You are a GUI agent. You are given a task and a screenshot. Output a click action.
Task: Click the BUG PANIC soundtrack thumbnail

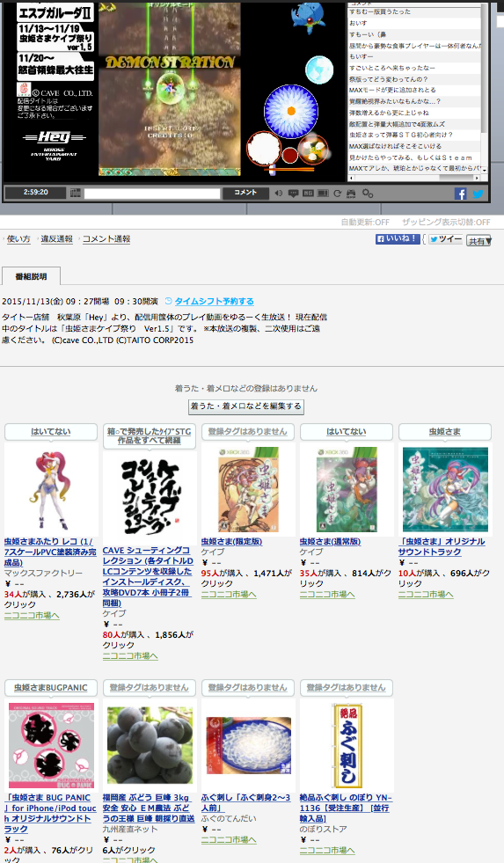click(51, 745)
